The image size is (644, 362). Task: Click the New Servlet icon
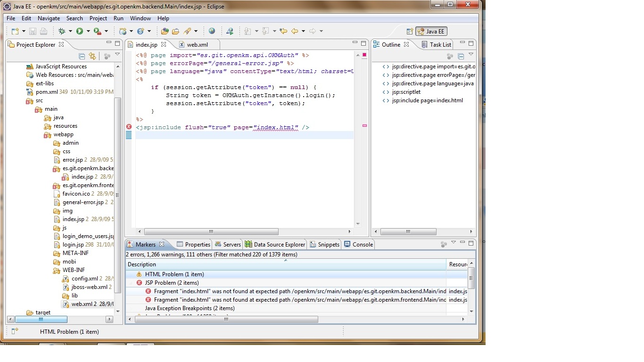tap(140, 31)
